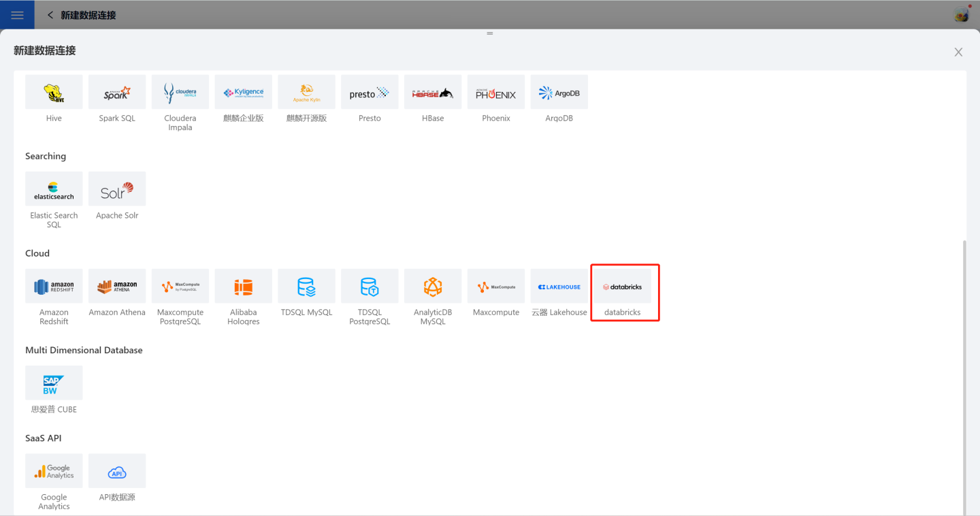Viewport: 980px width, 516px height.
Task: Select Apache Phoenix data source
Action: (x=495, y=93)
